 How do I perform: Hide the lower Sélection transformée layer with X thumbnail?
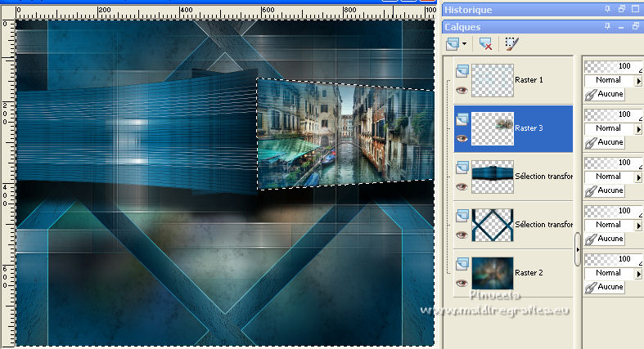click(462, 235)
